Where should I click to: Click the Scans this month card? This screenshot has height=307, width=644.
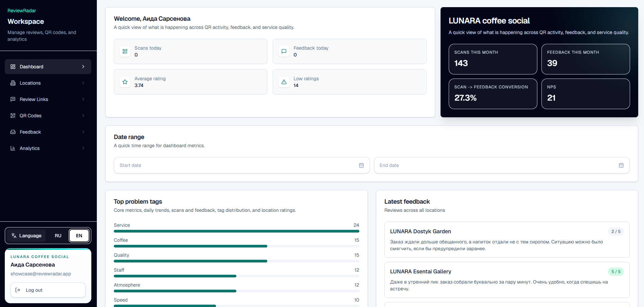493,59
